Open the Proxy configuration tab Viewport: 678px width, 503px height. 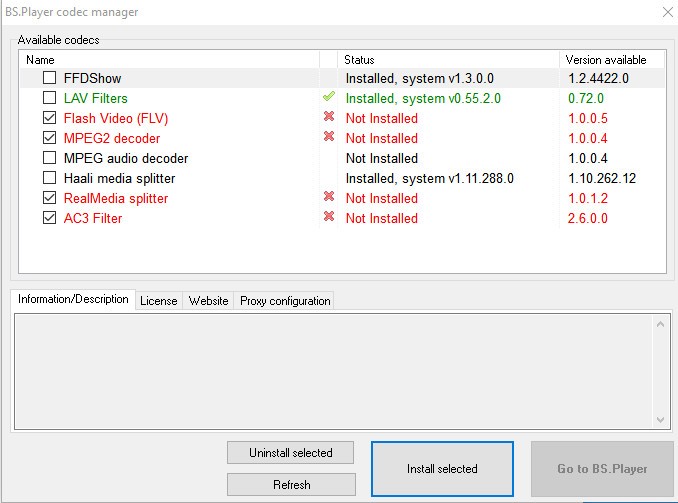pyautogui.click(x=285, y=301)
